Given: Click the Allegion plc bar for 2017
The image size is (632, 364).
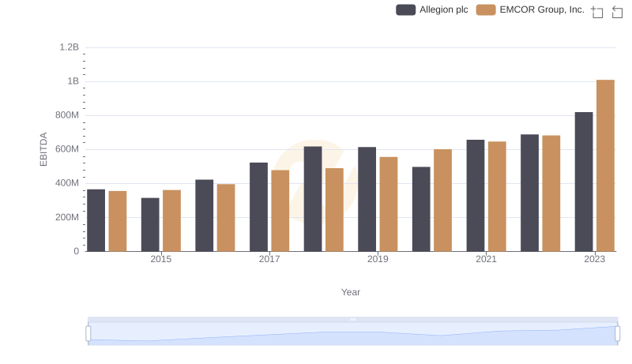Looking at the screenshot, I should point(259,207).
